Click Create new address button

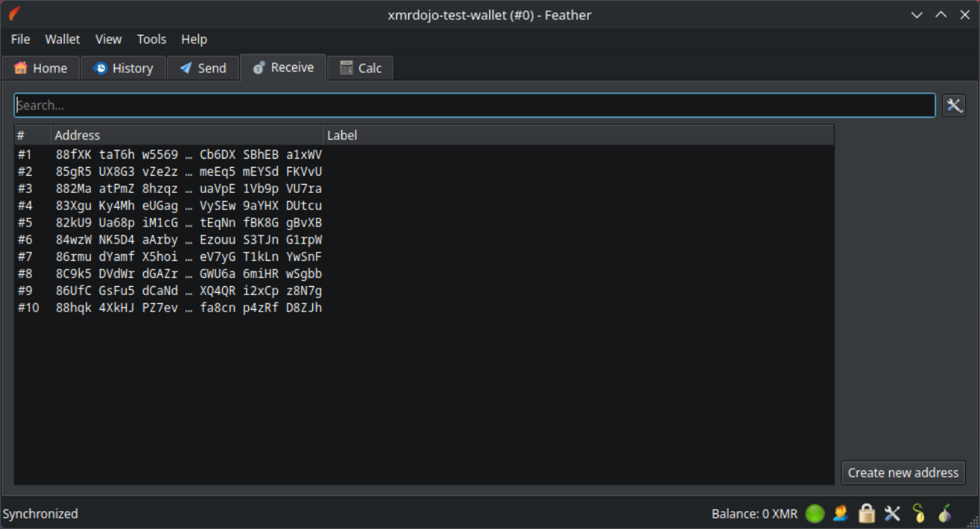[x=903, y=472]
